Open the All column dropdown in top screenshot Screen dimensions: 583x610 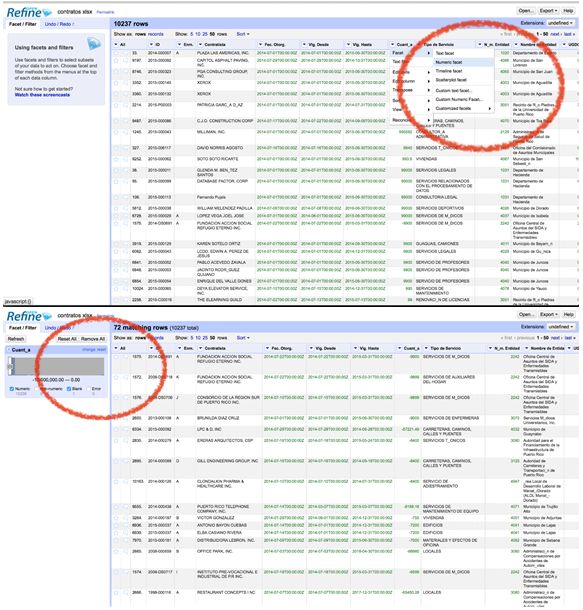pyautogui.click(x=116, y=45)
